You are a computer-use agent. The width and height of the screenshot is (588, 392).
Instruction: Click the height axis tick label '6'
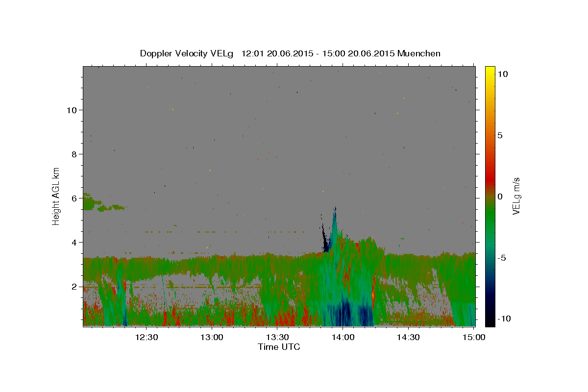74,198
